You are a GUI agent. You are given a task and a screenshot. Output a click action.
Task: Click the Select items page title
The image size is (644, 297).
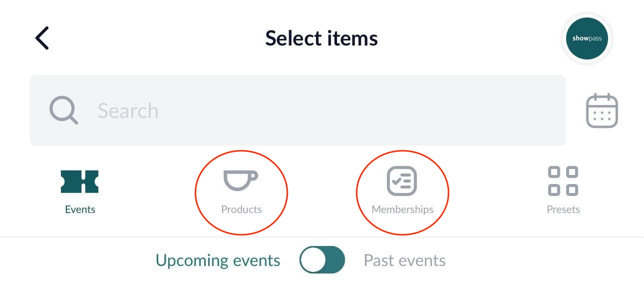[x=322, y=38]
